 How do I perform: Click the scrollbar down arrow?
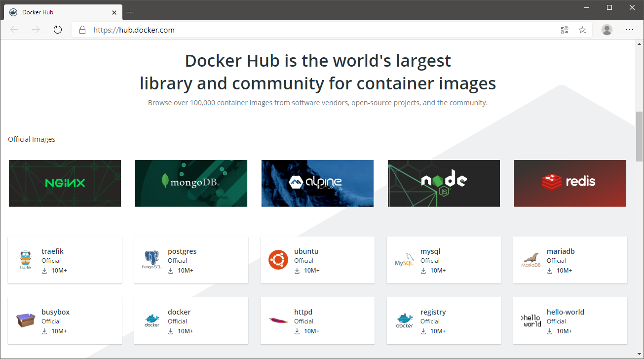tap(639, 354)
